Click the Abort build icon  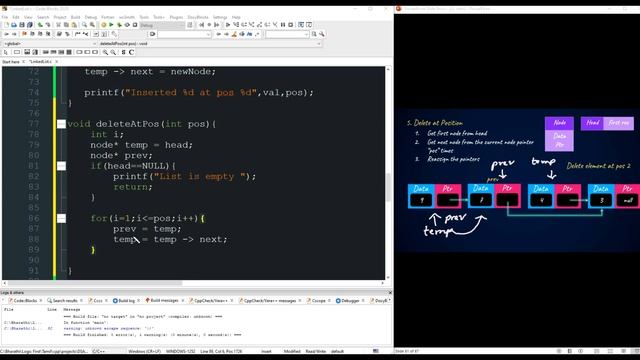(x=135, y=25)
